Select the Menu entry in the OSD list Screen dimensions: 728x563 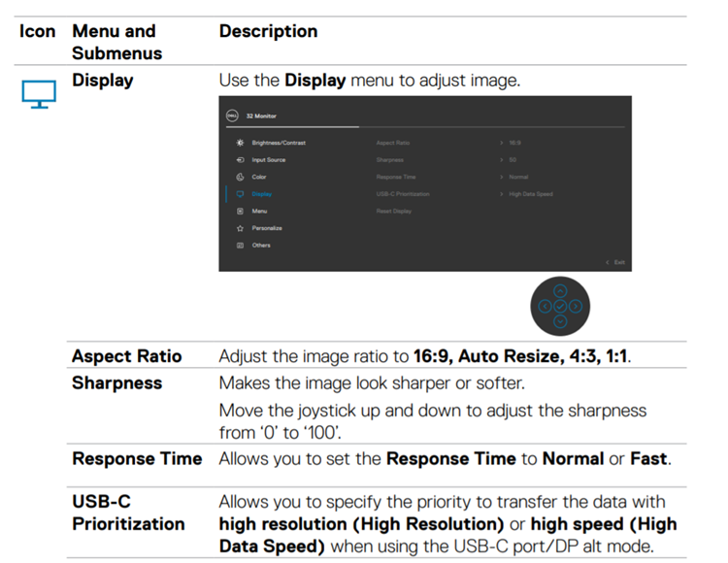point(259,211)
